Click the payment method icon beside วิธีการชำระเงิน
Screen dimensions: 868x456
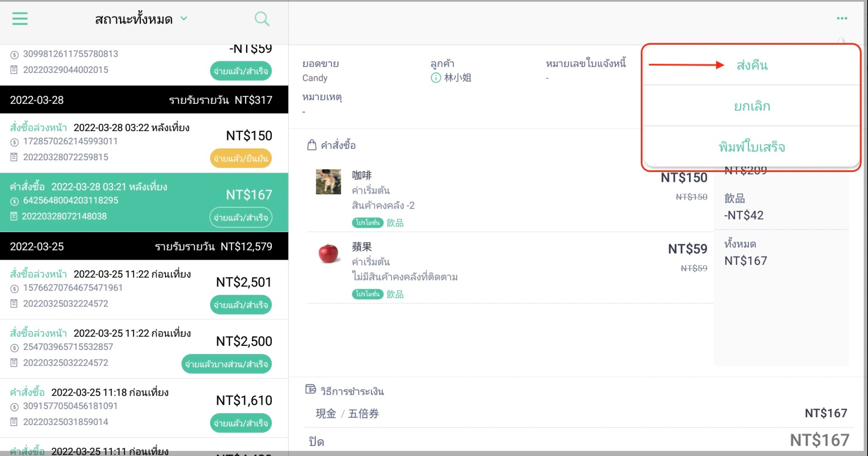pyautogui.click(x=311, y=389)
